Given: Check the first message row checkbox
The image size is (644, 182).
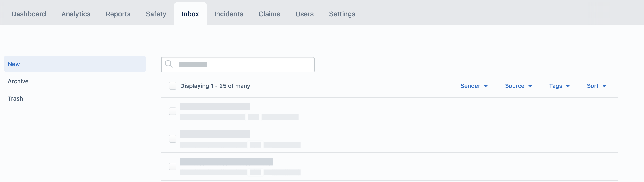Looking at the screenshot, I should coord(172,111).
